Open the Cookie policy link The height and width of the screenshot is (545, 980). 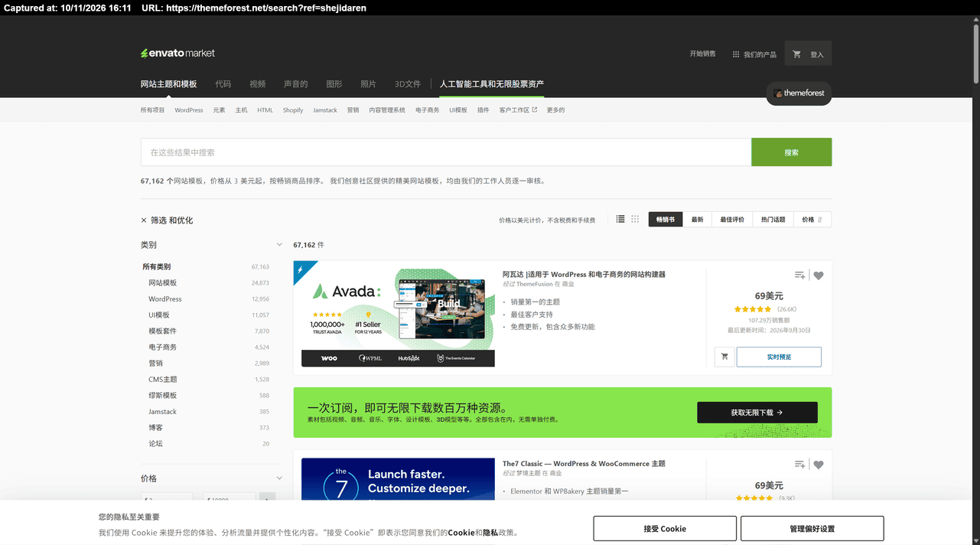pyautogui.click(x=461, y=533)
